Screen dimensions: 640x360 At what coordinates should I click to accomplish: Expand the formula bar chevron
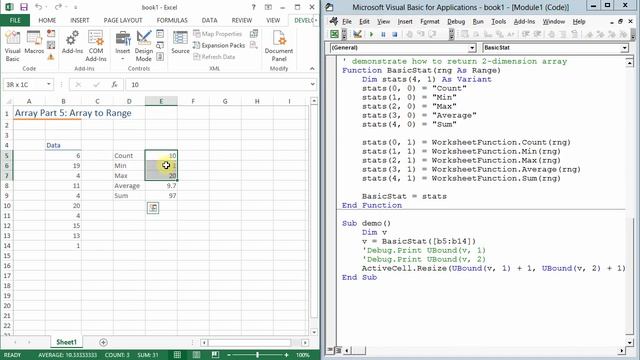(x=313, y=84)
